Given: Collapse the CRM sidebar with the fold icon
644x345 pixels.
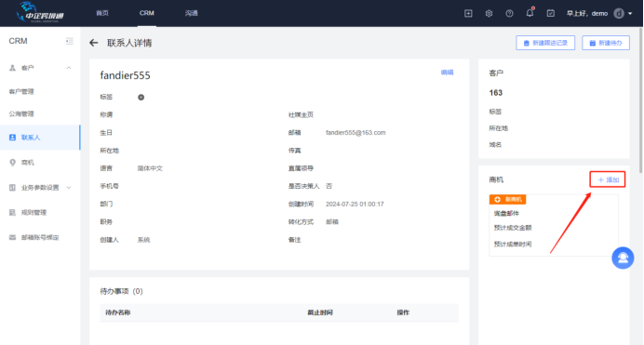Looking at the screenshot, I should point(70,41).
